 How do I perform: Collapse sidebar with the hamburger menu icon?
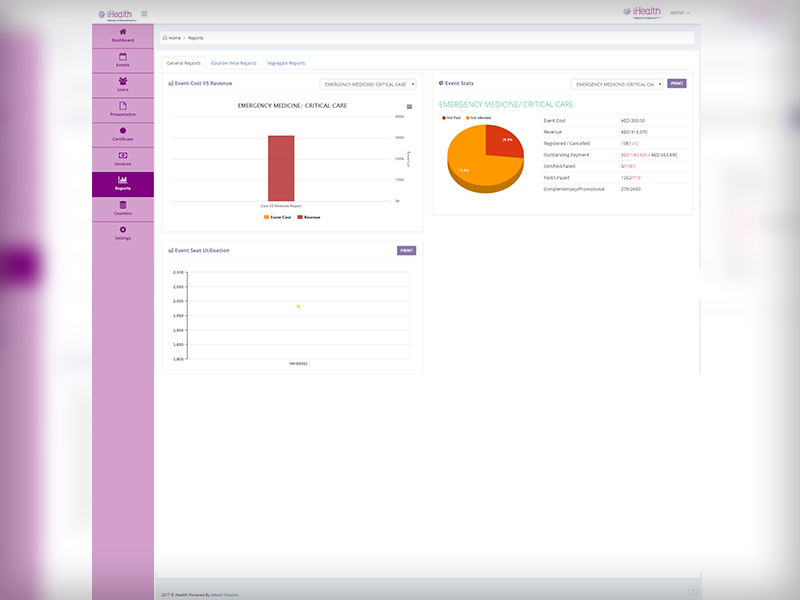click(144, 13)
